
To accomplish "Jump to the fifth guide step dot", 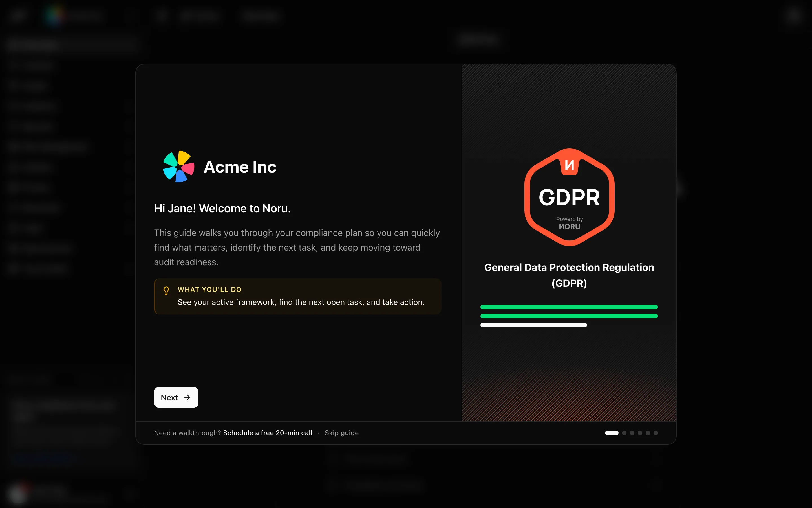I will pos(648,433).
